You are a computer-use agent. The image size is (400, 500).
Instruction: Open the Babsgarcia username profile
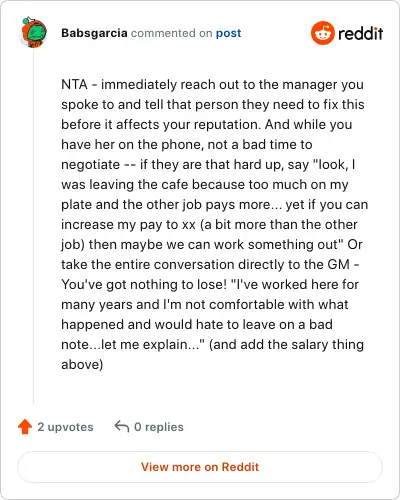94,33
